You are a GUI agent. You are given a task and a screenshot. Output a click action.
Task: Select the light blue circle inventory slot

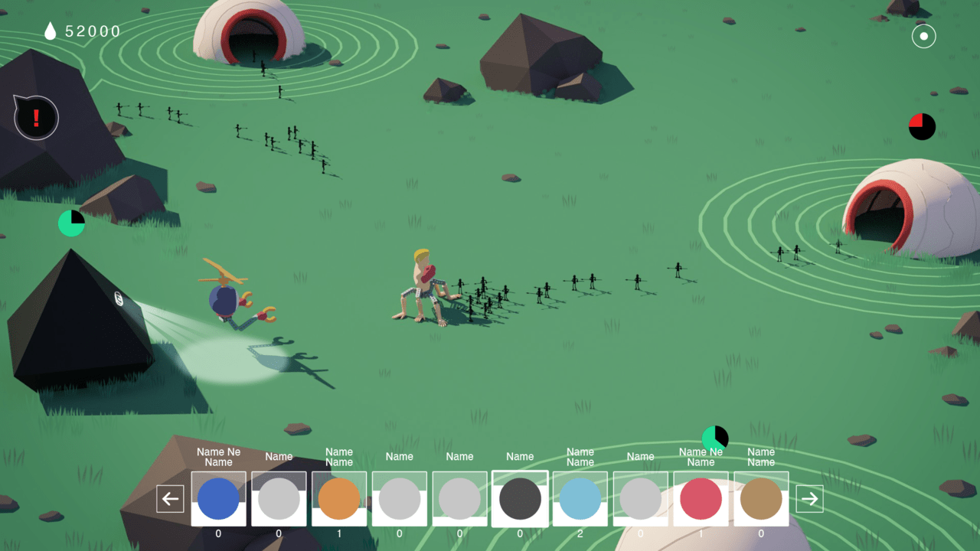click(x=580, y=499)
